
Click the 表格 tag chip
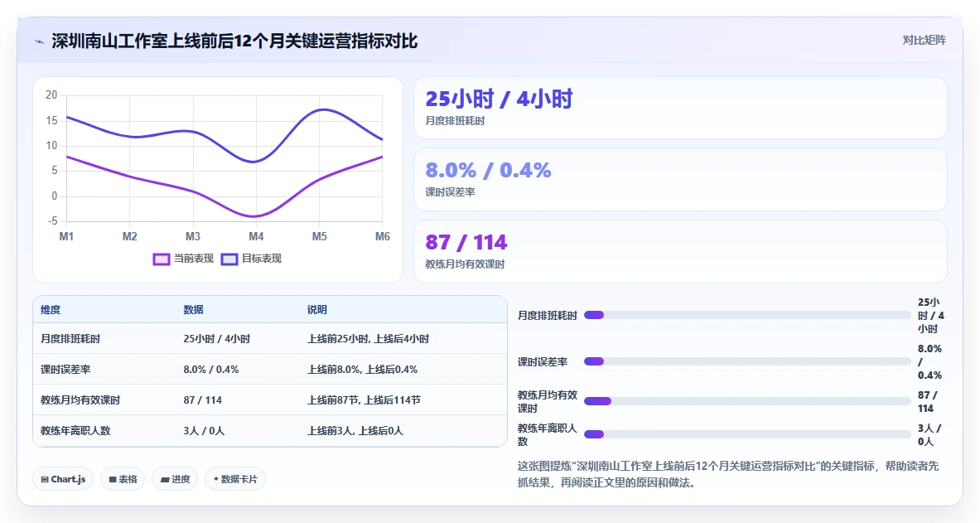coord(123,479)
